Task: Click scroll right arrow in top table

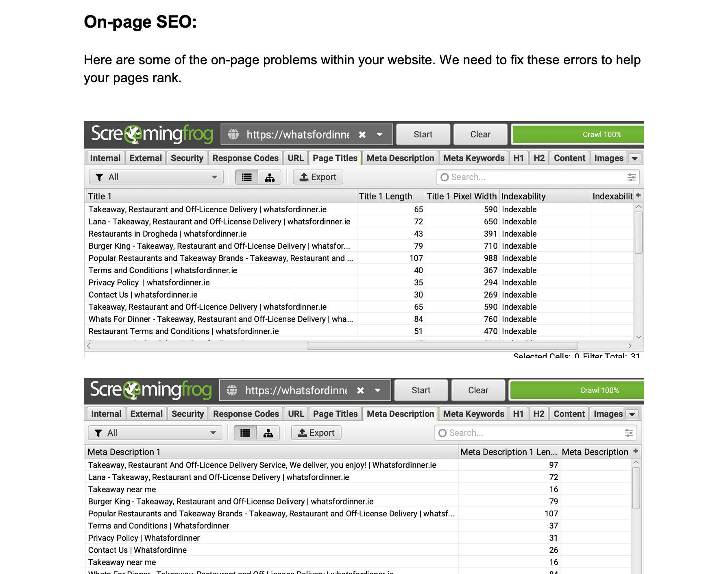Action: [x=630, y=346]
